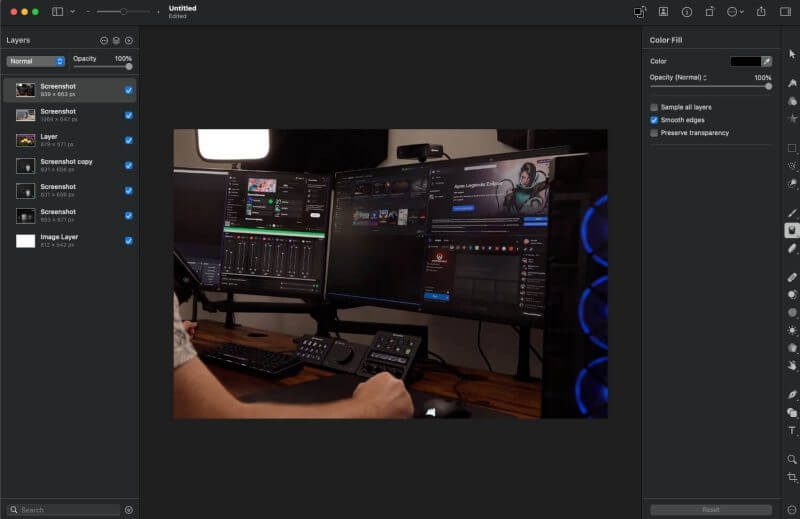Open the filter options icon beside Search
Screen dimensions: 800x519
tap(129, 510)
